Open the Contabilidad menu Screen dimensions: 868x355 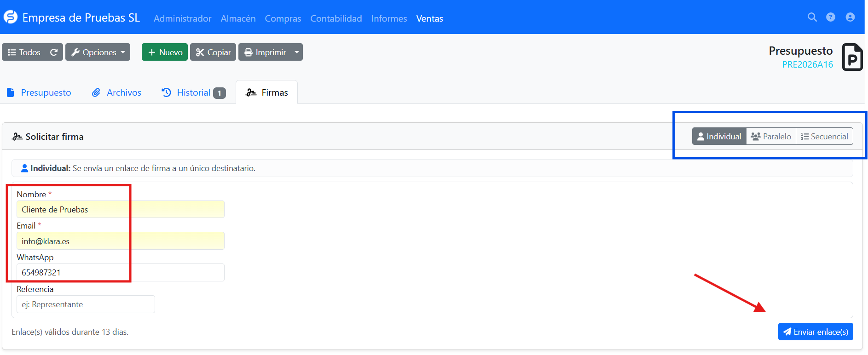point(336,18)
